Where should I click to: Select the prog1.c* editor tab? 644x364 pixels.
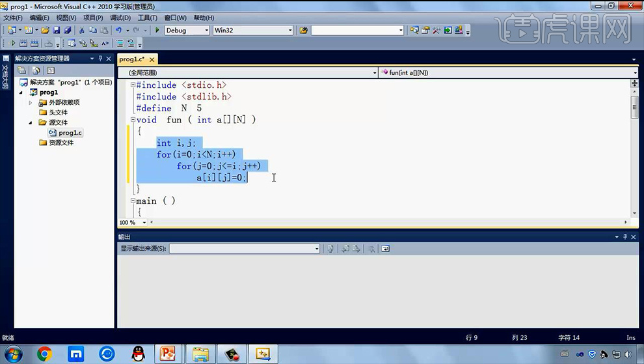tap(132, 59)
